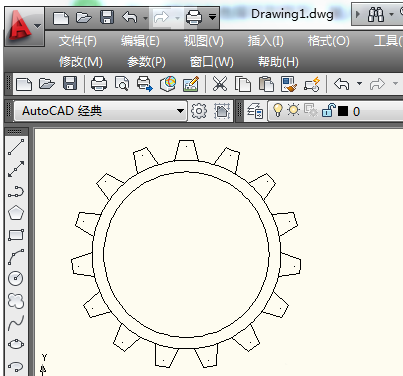This screenshot has width=403, height=376.
Task: Expand the application A menu arrow
Action: click(x=38, y=26)
